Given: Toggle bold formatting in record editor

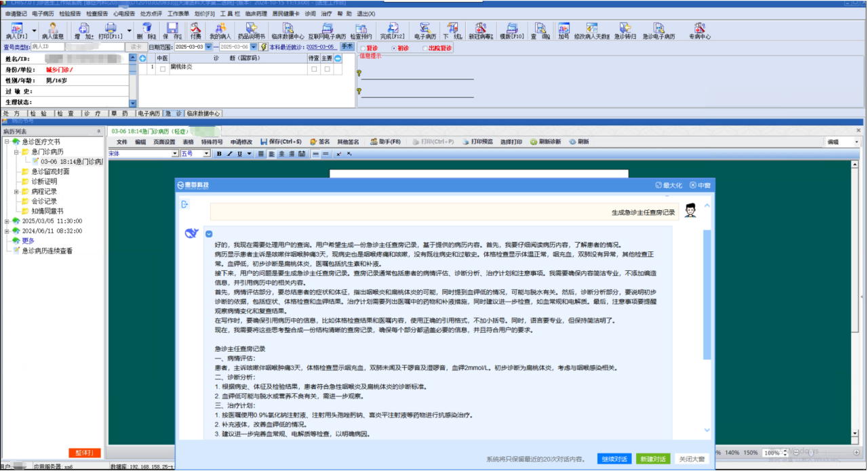Looking at the screenshot, I should [219, 154].
